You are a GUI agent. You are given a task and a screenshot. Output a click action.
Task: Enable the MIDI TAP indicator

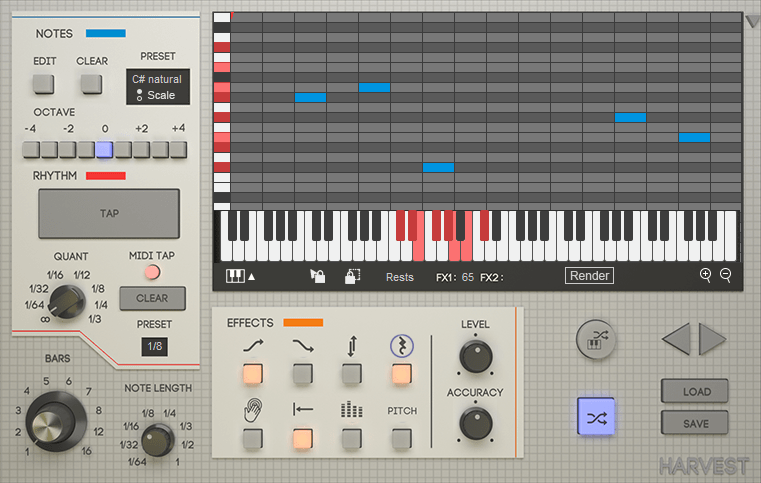pyautogui.click(x=152, y=272)
